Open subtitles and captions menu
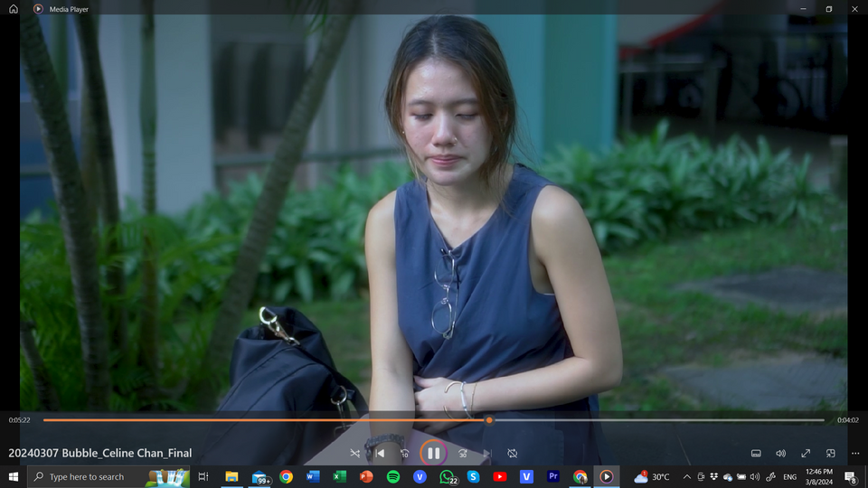This screenshot has height=488, width=868. pyautogui.click(x=756, y=454)
